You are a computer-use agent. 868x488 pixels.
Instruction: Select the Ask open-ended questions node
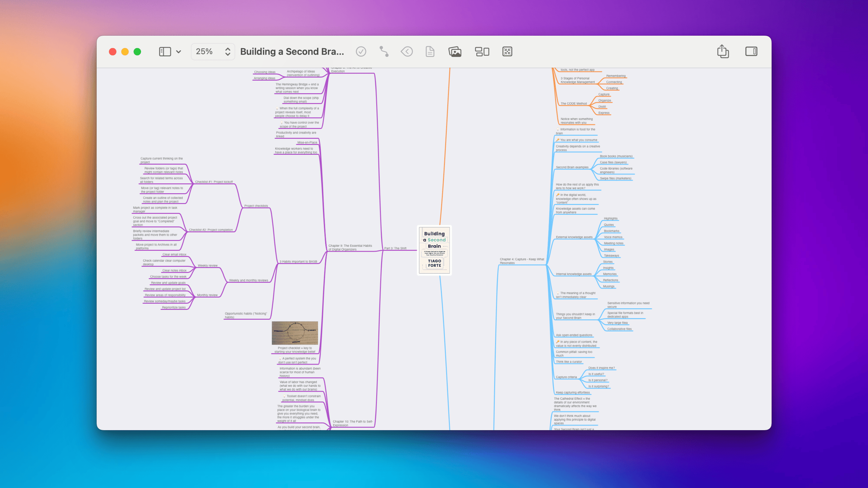tap(574, 335)
